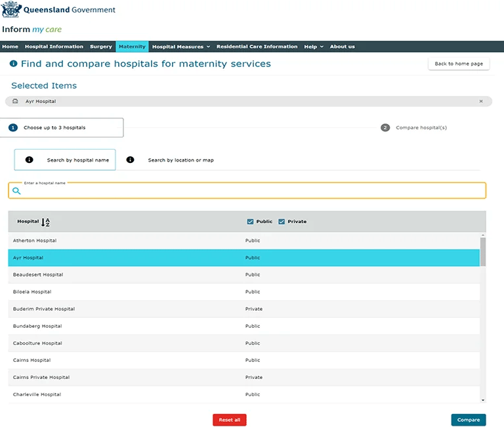
Task: Expand the Help dropdown menu
Action: [x=314, y=47]
